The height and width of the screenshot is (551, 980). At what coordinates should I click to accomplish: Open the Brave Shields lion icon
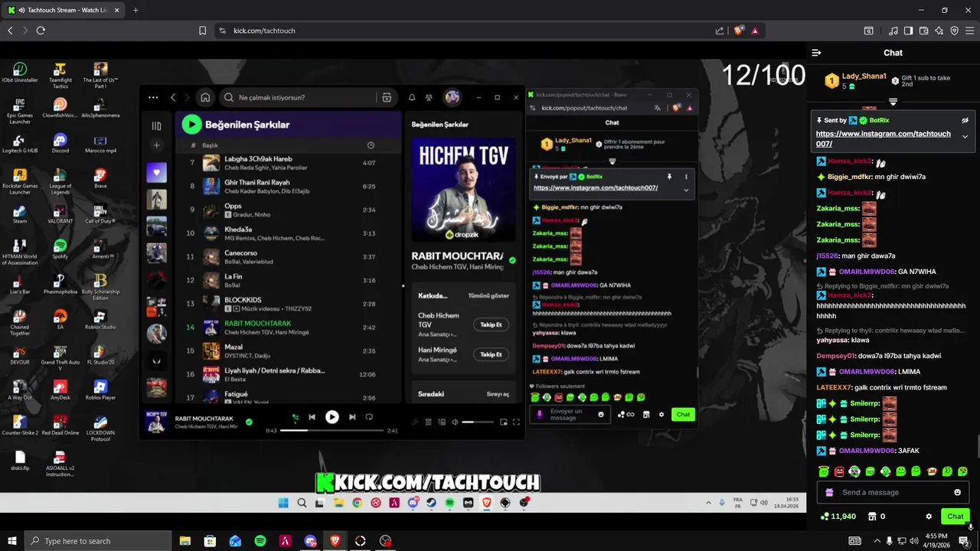[x=738, y=31]
